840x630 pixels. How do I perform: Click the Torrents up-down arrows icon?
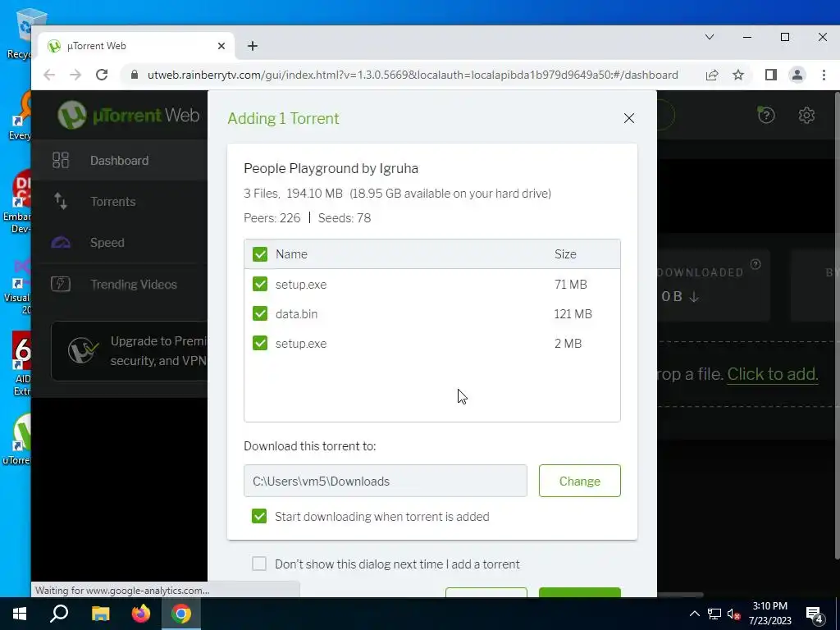click(x=61, y=202)
